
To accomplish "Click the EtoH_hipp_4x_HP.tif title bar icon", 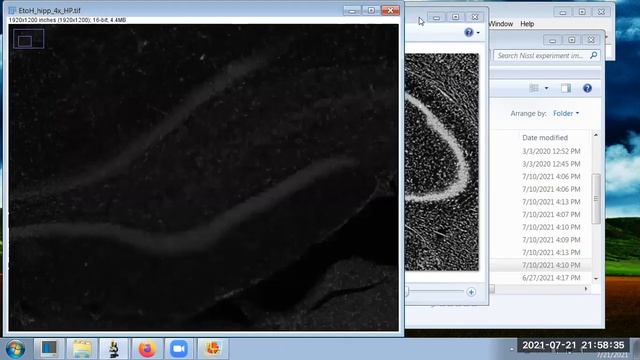I will 12,10.
